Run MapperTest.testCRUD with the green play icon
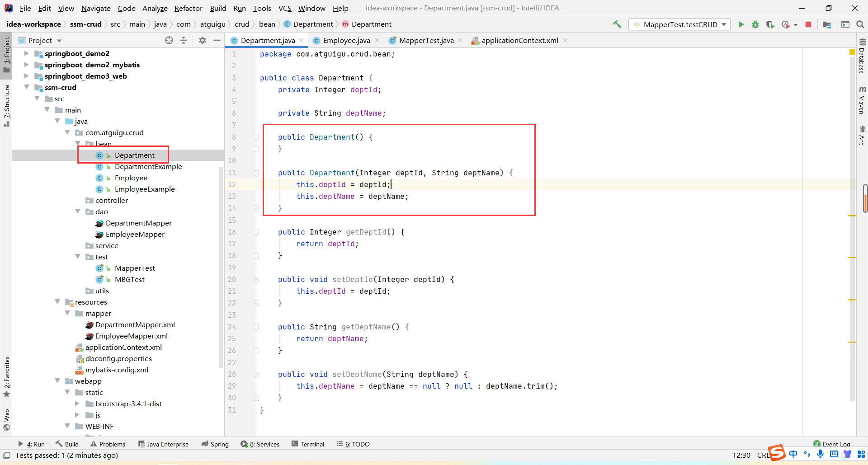 tap(741, 24)
